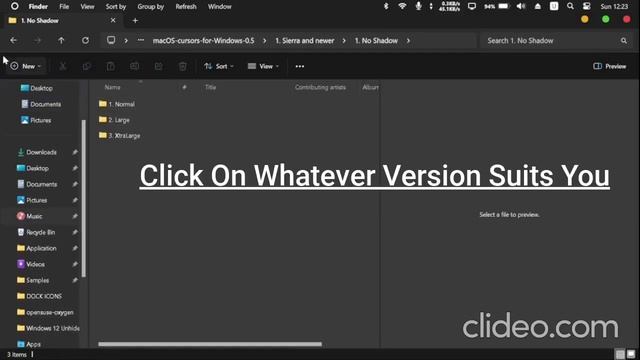Image resolution: width=640 pixels, height=360 pixels.
Task: Click the Copy icon in toolbar
Action: [87, 66]
